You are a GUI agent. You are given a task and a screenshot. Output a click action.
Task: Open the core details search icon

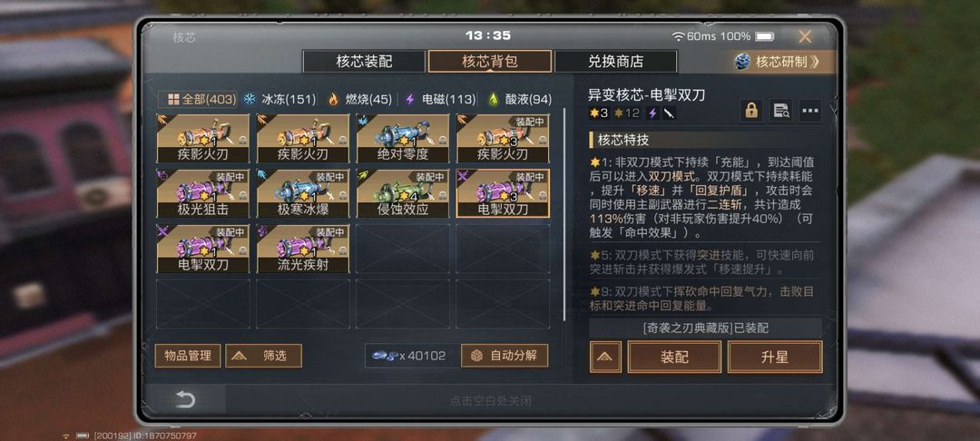pos(780,112)
